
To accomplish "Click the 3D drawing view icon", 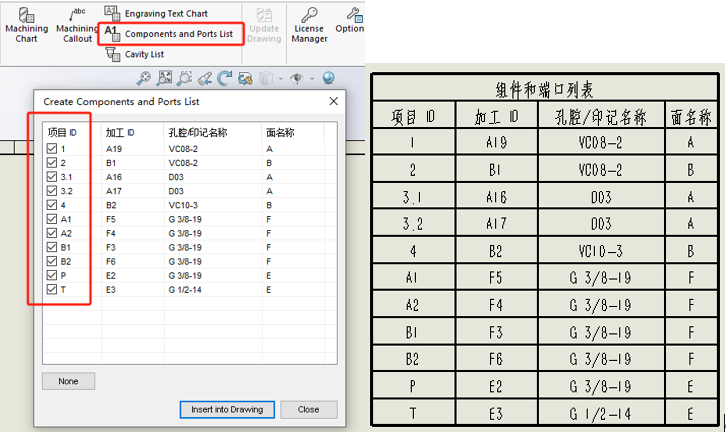I will [245, 78].
